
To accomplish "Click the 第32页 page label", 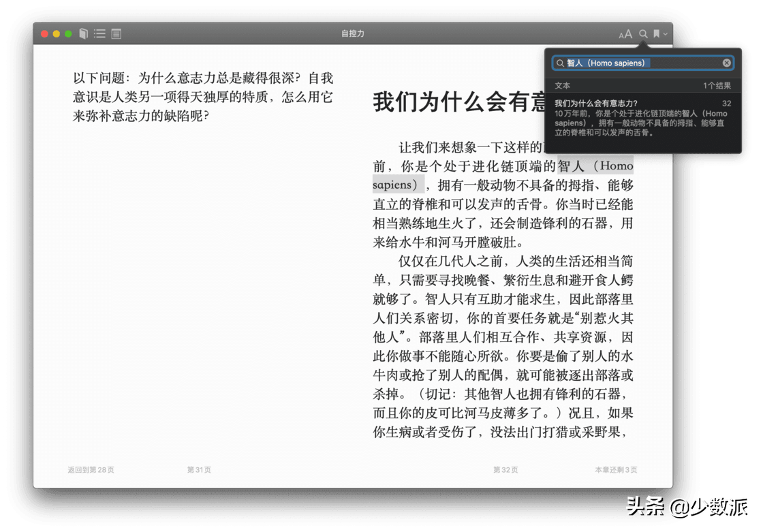I will coord(505,470).
